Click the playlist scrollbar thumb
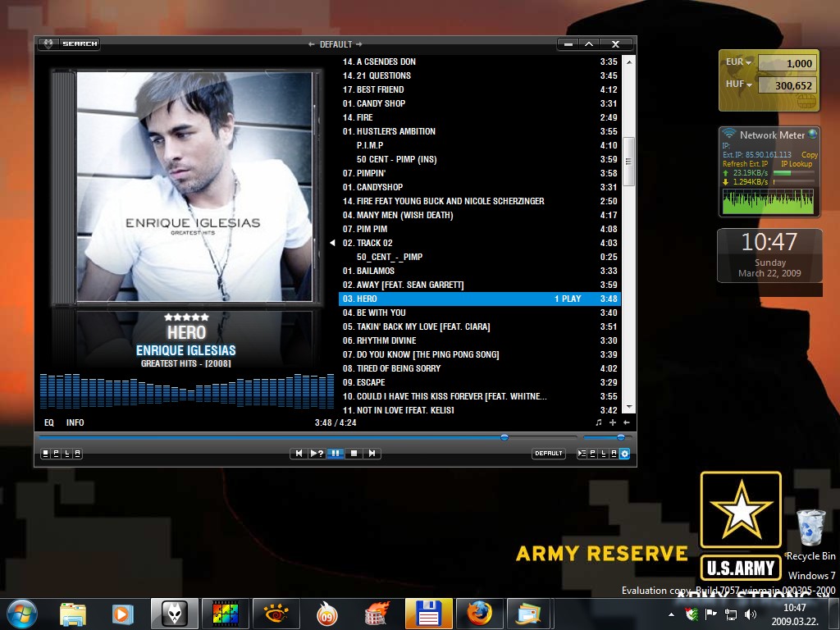Image resolution: width=840 pixels, height=630 pixels. point(629,162)
